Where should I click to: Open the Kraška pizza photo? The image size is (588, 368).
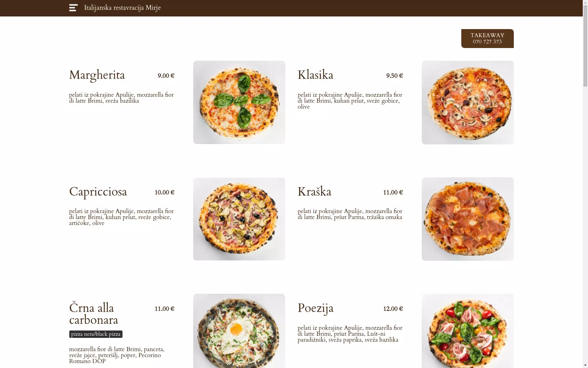click(x=468, y=219)
